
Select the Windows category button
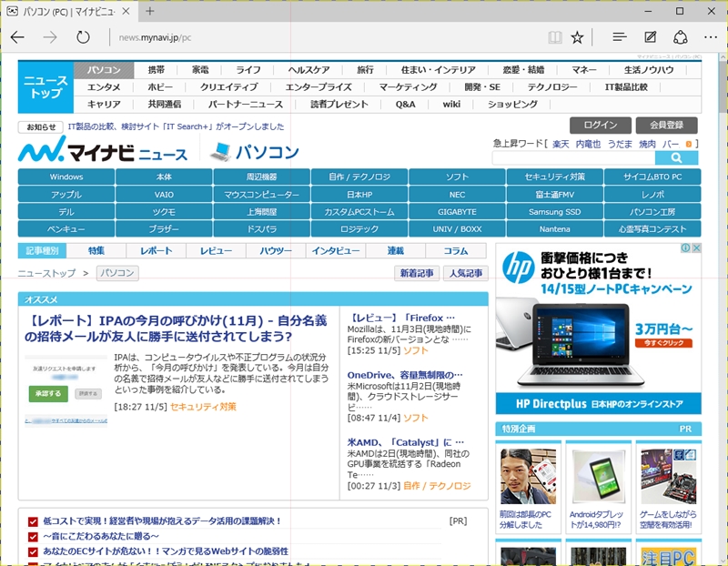click(x=66, y=177)
